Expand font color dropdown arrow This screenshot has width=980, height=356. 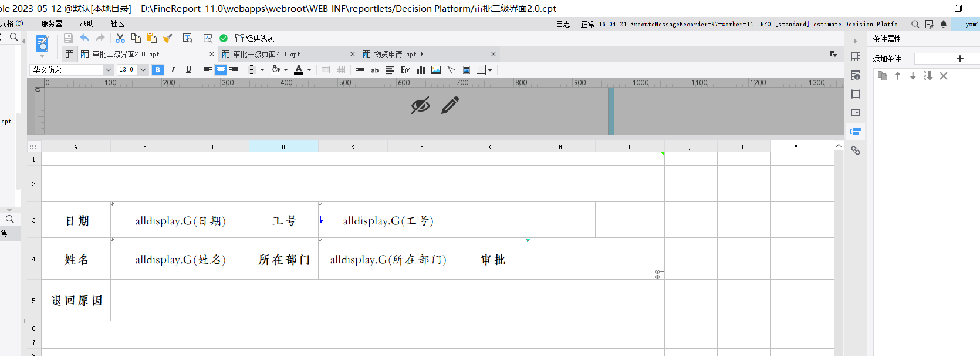(309, 70)
